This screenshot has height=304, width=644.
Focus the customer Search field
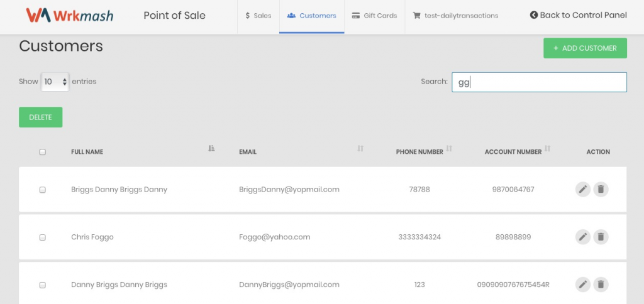539,82
